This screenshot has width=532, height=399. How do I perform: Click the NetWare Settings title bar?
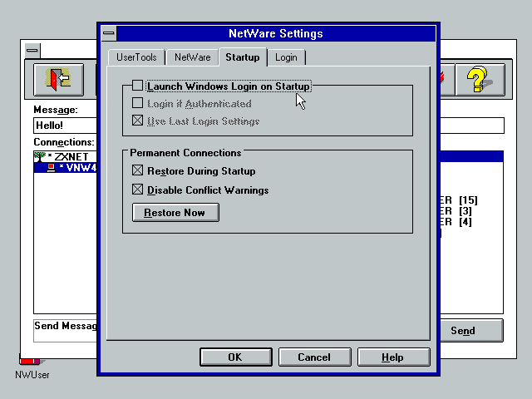click(x=276, y=33)
